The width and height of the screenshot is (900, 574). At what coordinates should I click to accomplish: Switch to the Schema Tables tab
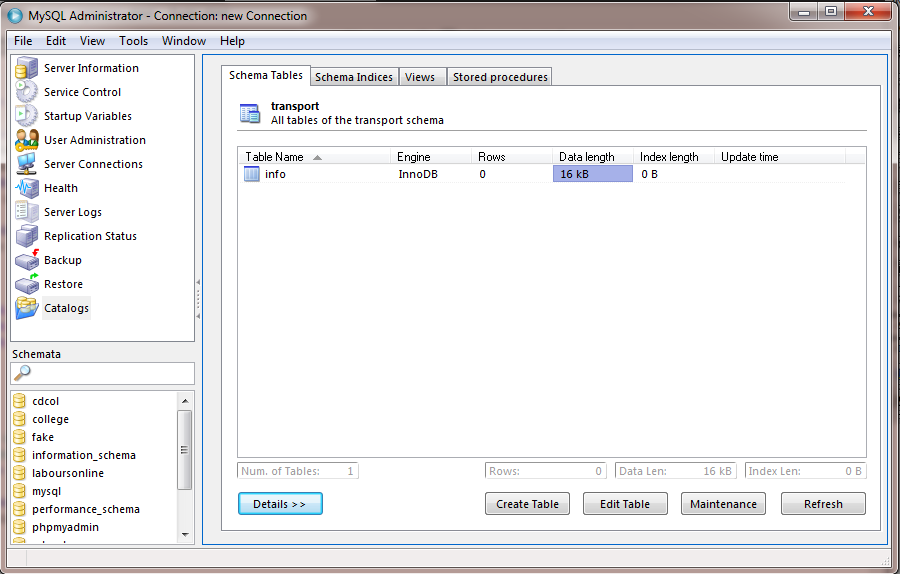coord(266,75)
